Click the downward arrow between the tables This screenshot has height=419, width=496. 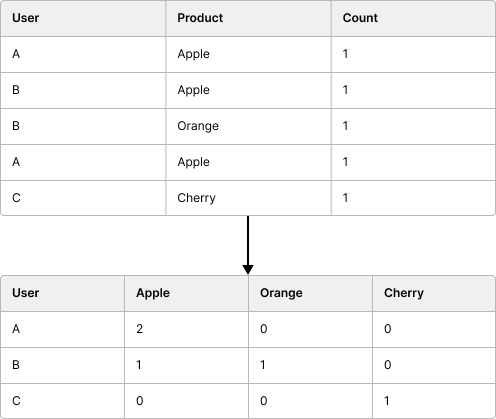click(x=248, y=245)
